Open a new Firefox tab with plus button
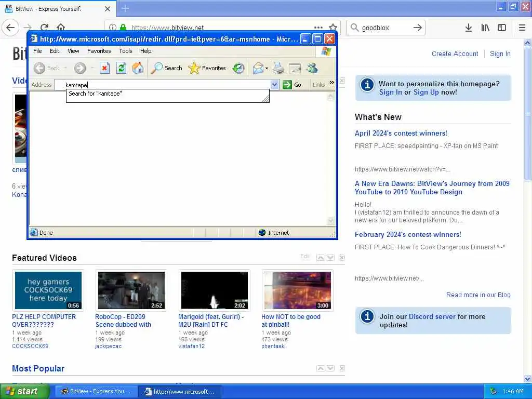Image resolution: width=532 pixels, height=399 pixels. click(x=125, y=8)
